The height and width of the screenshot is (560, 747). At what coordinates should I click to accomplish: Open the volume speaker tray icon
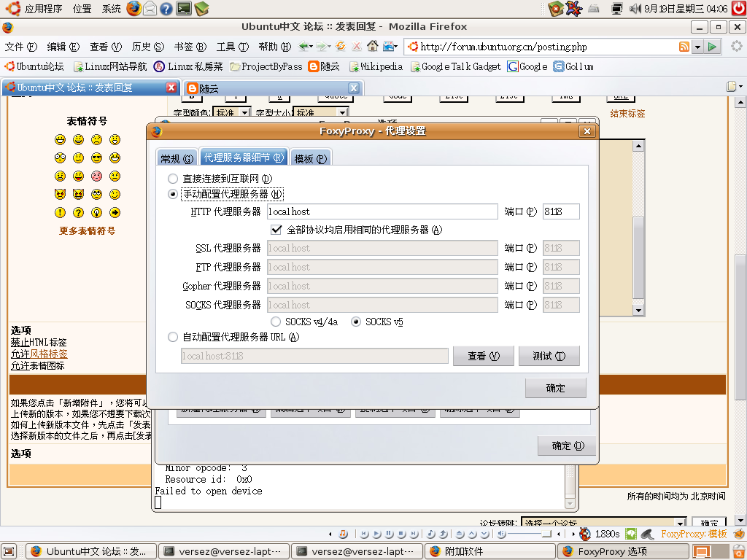tap(635, 8)
